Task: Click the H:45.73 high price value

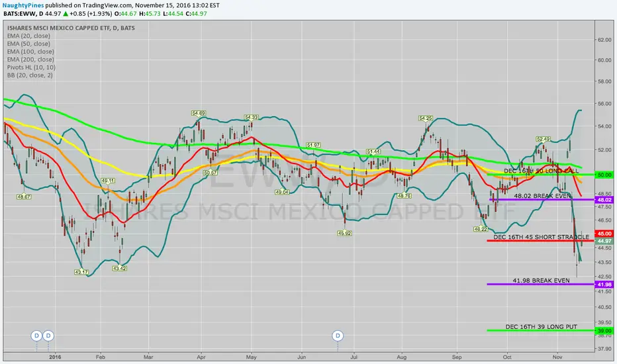Action: [x=150, y=14]
